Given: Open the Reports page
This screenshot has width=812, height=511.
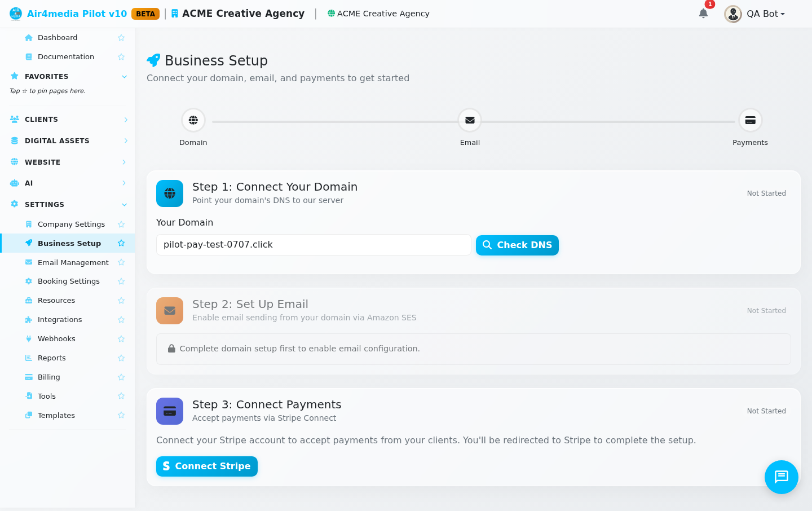Looking at the screenshot, I should [52, 358].
